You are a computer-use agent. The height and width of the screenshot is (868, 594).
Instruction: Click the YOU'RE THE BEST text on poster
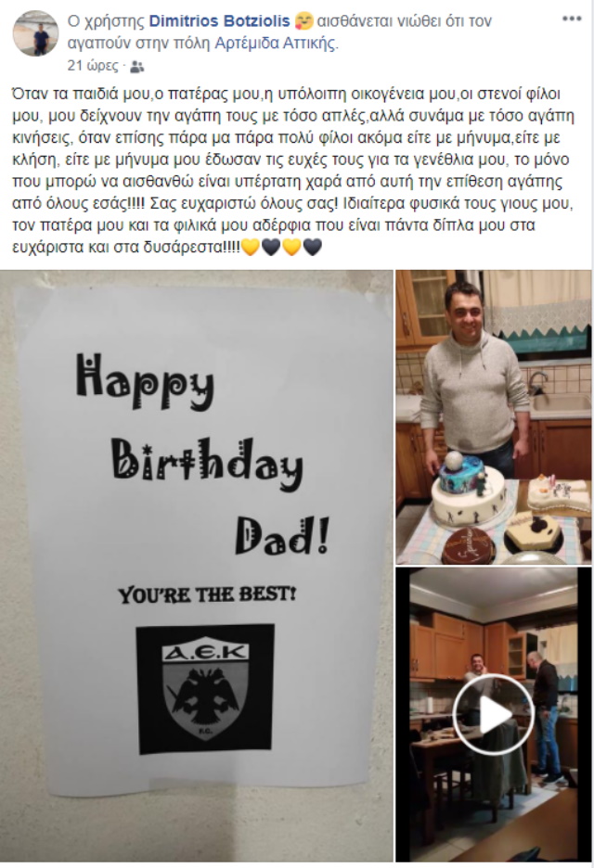tap(207, 594)
